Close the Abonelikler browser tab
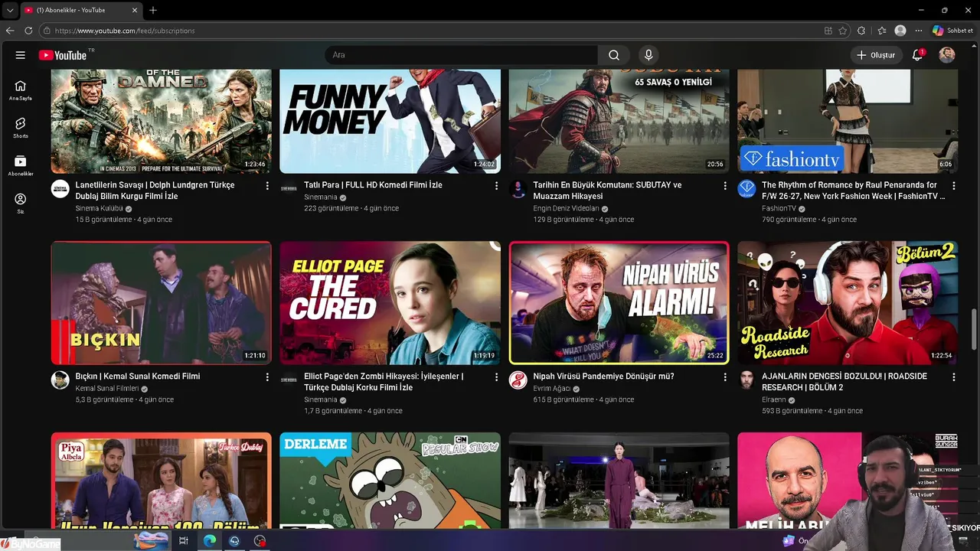980x551 pixels. coord(135,10)
